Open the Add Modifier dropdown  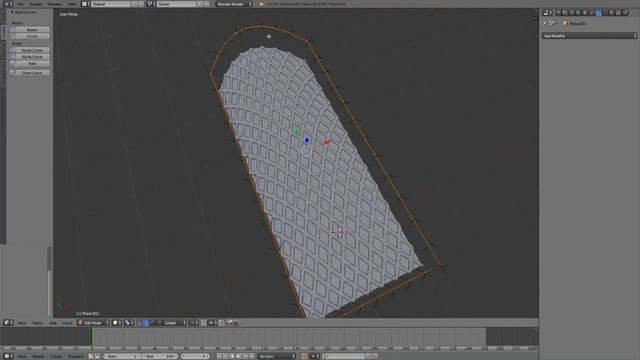[589, 36]
